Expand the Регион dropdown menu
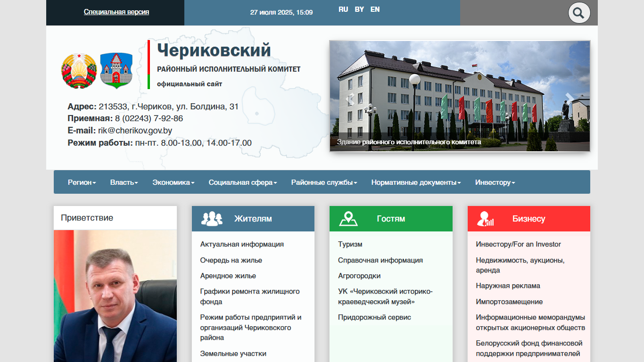 82,182
